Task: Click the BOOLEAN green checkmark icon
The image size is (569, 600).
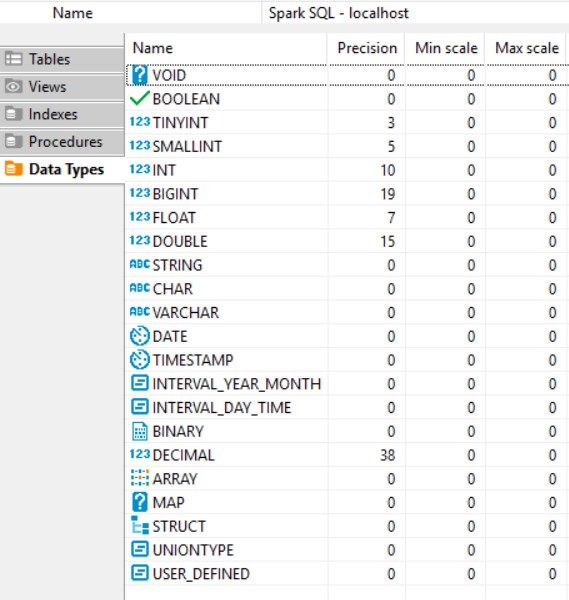Action: [x=140, y=99]
